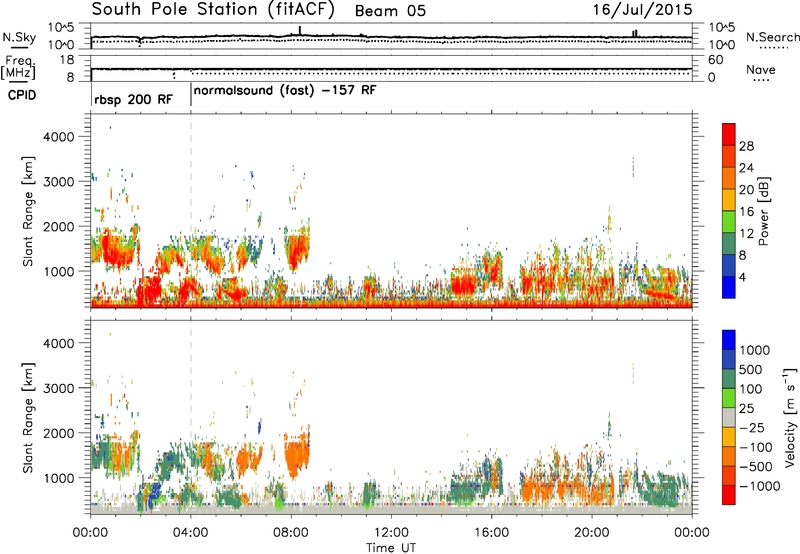Click the "-500" velocity color bar label

[x=756, y=466]
